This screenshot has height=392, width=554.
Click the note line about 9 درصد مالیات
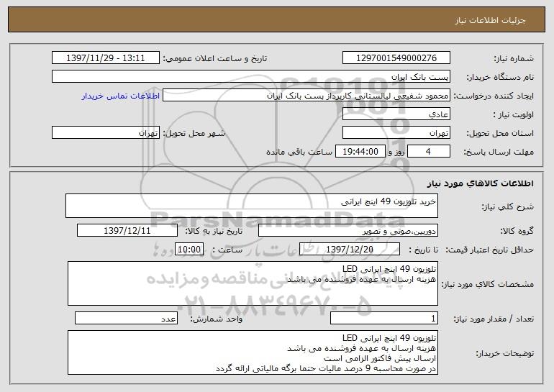coord(326,369)
